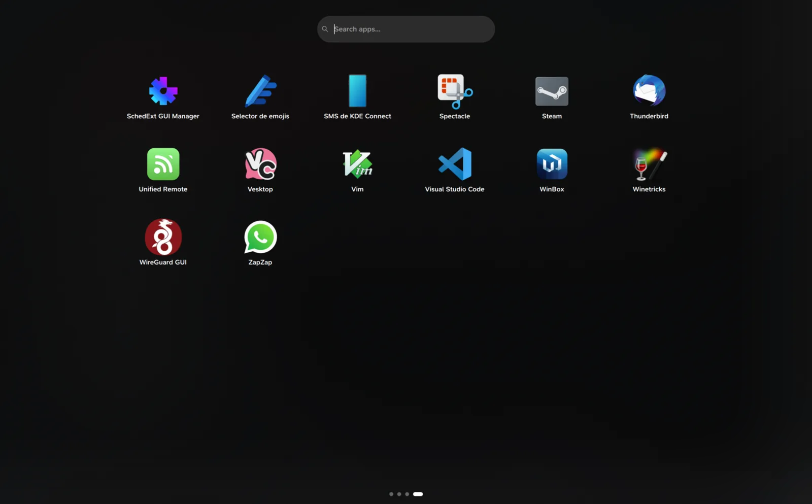The image size is (812, 504).
Task: Go to the first page dot
Action: point(391,494)
